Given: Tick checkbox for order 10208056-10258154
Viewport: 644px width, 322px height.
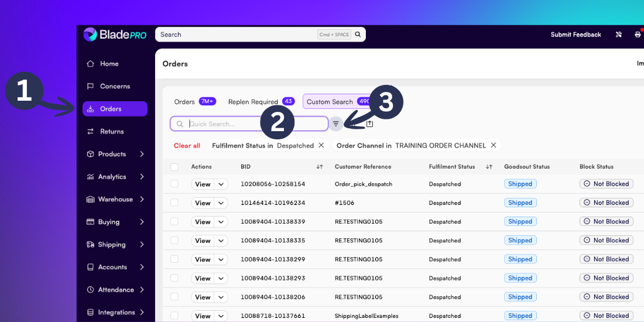Looking at the screenshot, I should coord(174,184).
